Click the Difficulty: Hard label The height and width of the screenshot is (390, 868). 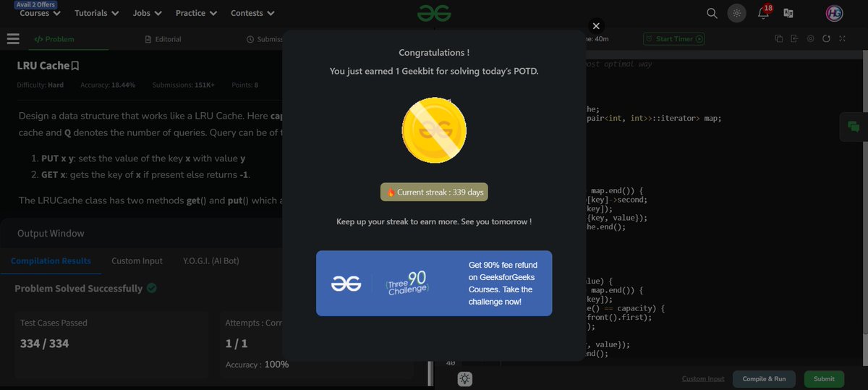pyautogui.click(x=41, y=85)
